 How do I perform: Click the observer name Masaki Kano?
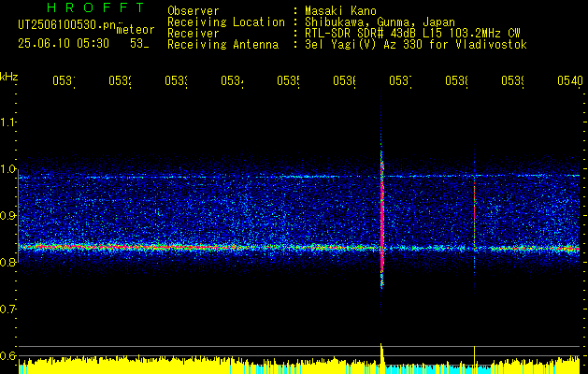(340, 11)
